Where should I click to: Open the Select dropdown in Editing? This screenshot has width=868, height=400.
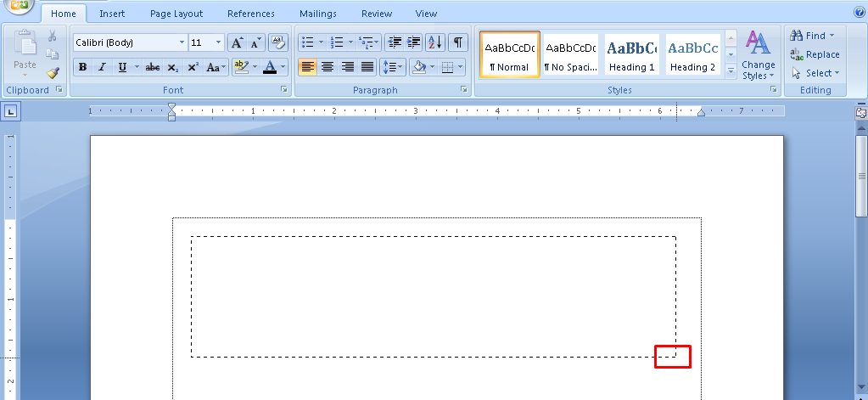click(x=815, y=73)
